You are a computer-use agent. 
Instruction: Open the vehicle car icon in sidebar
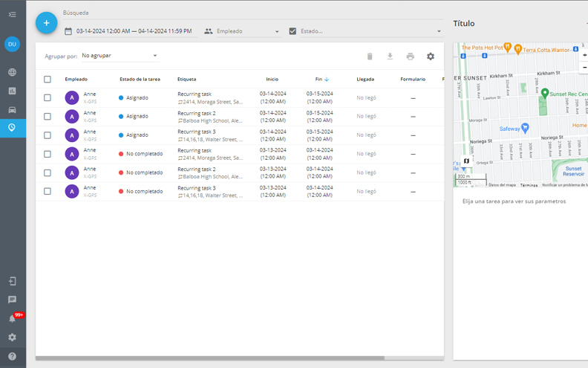point(13,109)
